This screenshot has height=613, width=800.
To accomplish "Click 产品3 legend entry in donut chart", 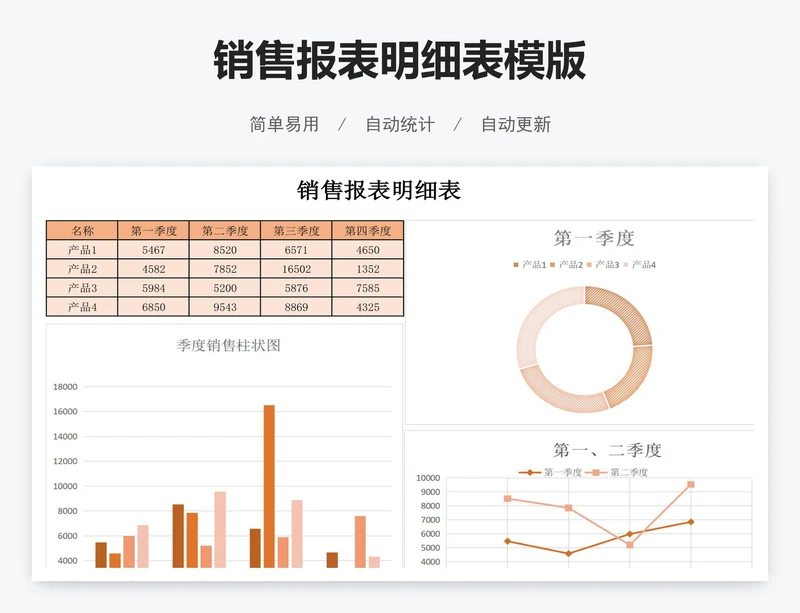I will pos(603,264).
